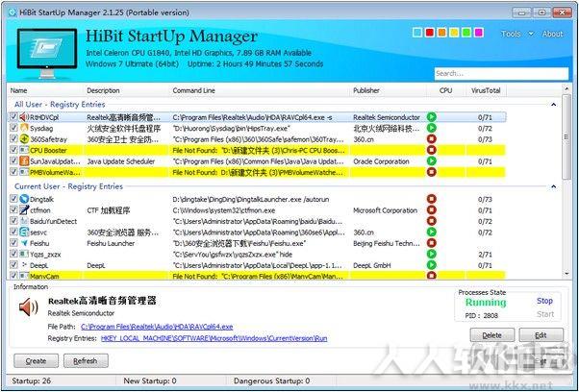Click the Delete button

coord(491,335)
